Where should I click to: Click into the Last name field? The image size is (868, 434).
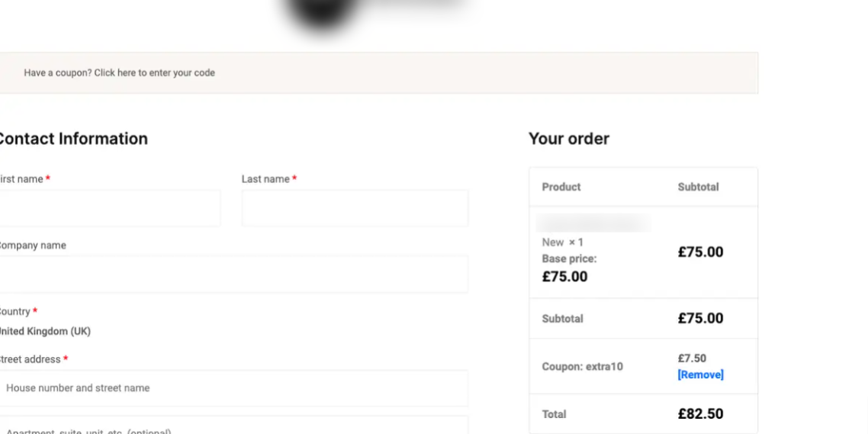point(355,208)
